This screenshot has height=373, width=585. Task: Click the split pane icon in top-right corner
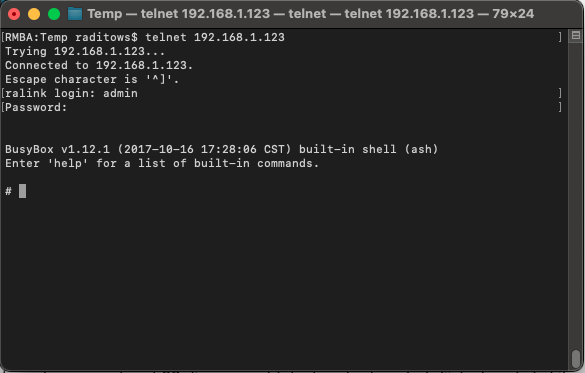[x=576, y=36]
